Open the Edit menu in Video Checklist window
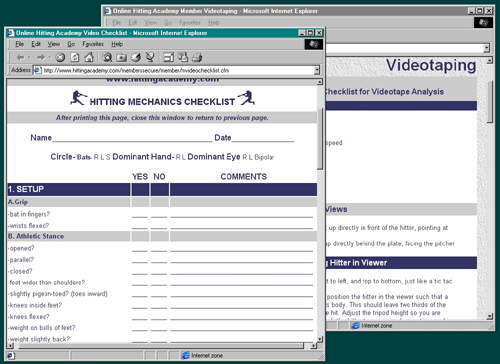500x364 pixels. click(36, 44)
